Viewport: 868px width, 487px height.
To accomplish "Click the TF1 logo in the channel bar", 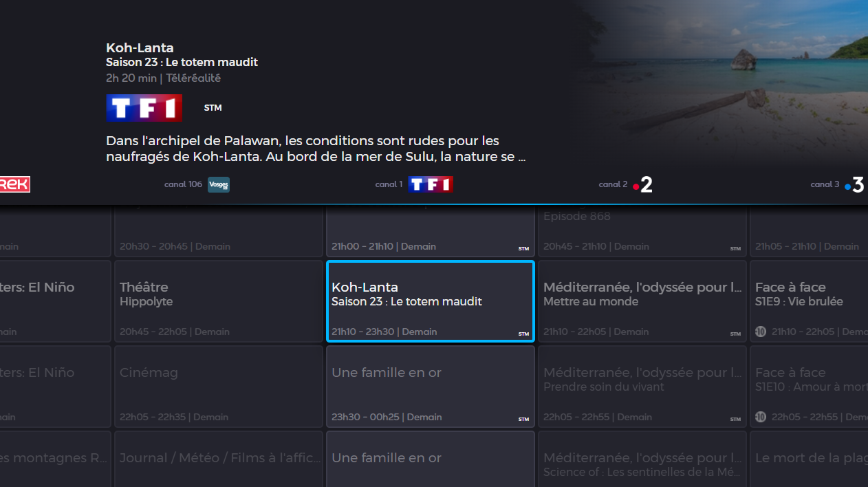I will coord(431,184).
